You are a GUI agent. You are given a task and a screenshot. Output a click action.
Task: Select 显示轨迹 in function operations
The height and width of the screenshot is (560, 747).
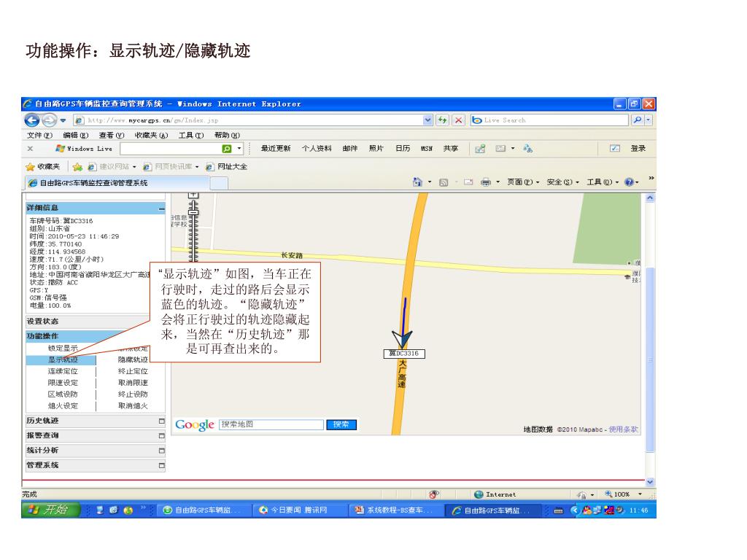pyautogui.click(x=63, y=359)
